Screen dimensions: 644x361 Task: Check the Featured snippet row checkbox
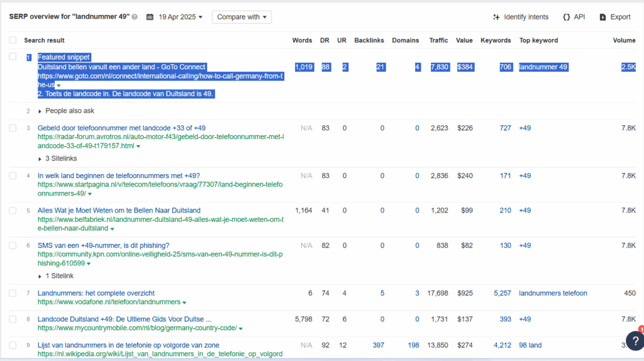13,57
